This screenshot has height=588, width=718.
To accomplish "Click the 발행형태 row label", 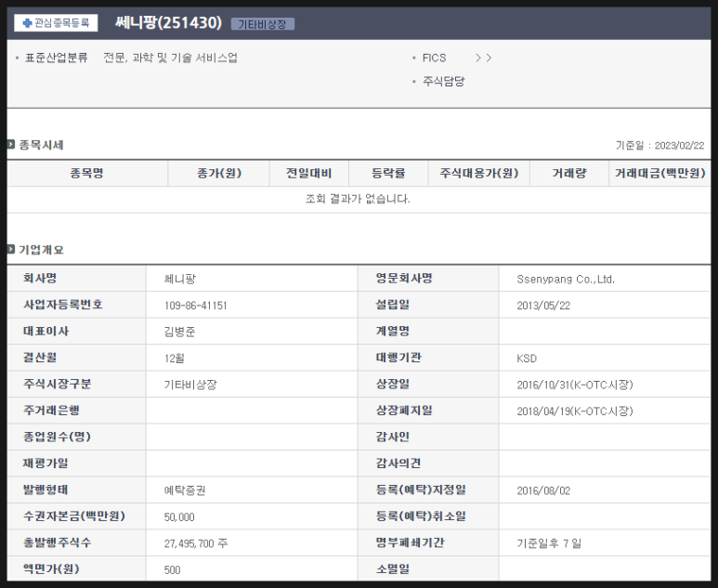I will [46, 490].
